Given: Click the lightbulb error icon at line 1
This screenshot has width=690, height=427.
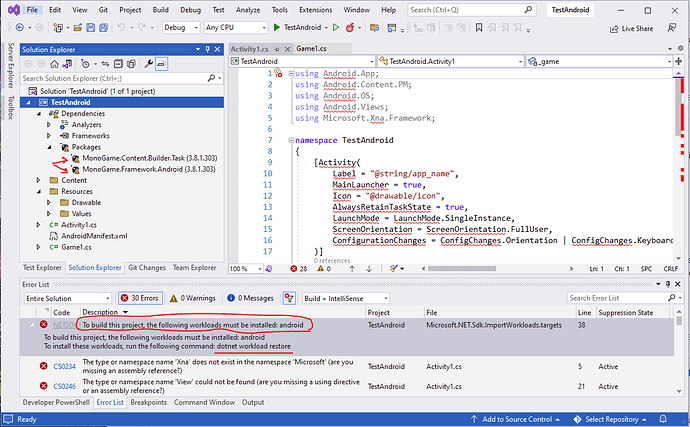Looking at the screenshot, I should pos(278,73).
